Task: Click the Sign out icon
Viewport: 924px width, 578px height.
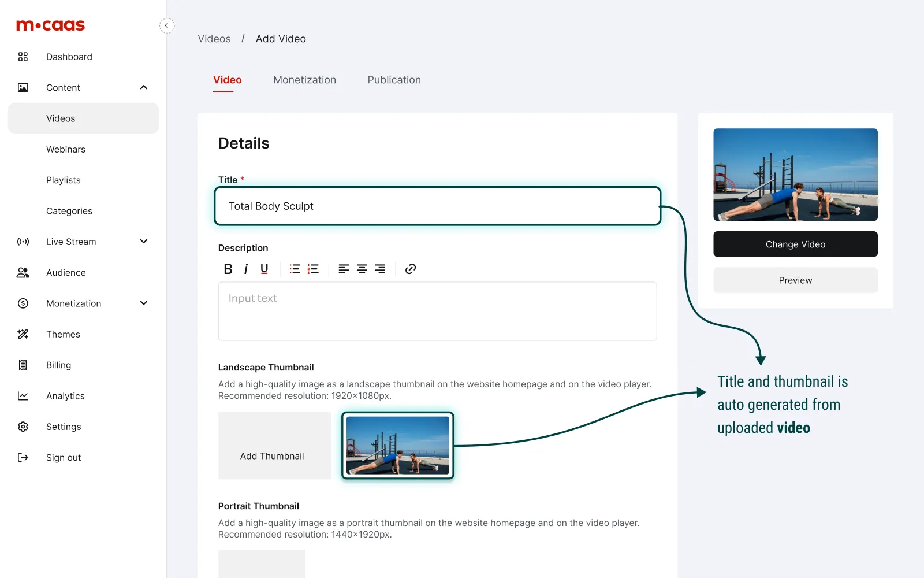Action: click(x=23, y=457)
